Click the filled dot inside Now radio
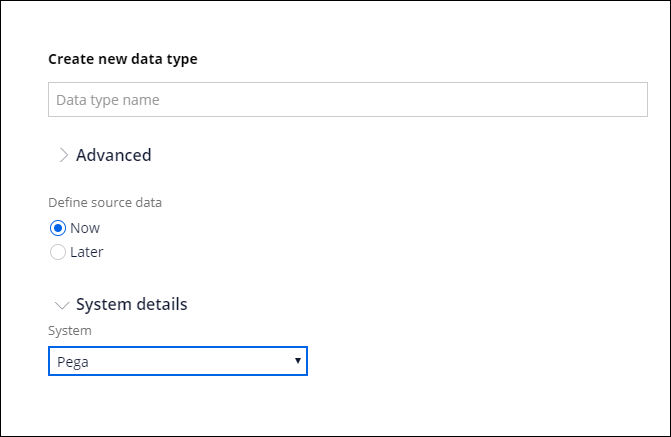The height and width of the screenshot is (437, 671). tap(58, 228)
